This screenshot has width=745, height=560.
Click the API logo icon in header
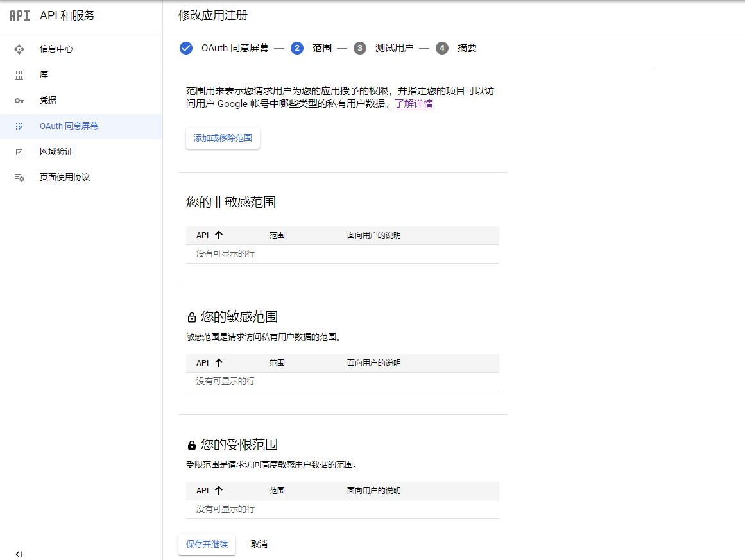[19, 15]
